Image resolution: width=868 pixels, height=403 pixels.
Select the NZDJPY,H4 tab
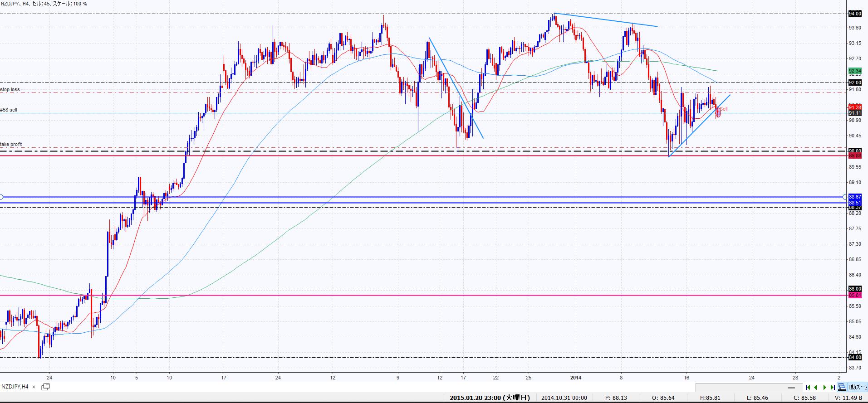click(15, 387)
